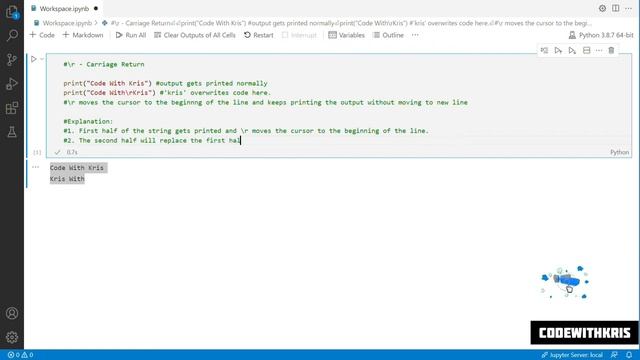Execute above cells from cell toolbar
The width and height of the screenshot is (640, 360).
tap(558, 50)
